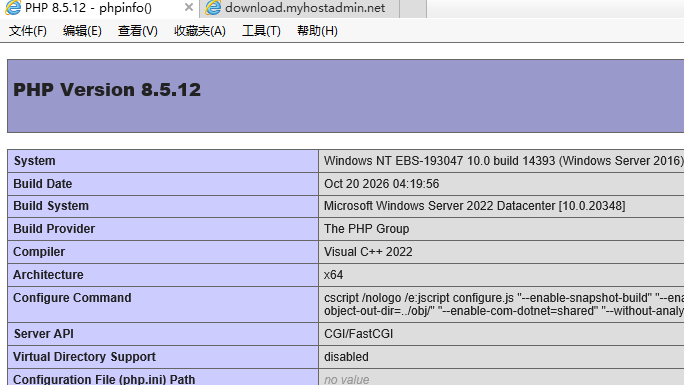Click the Compiler label
This screenshot has width=684, height=385.
39,252
